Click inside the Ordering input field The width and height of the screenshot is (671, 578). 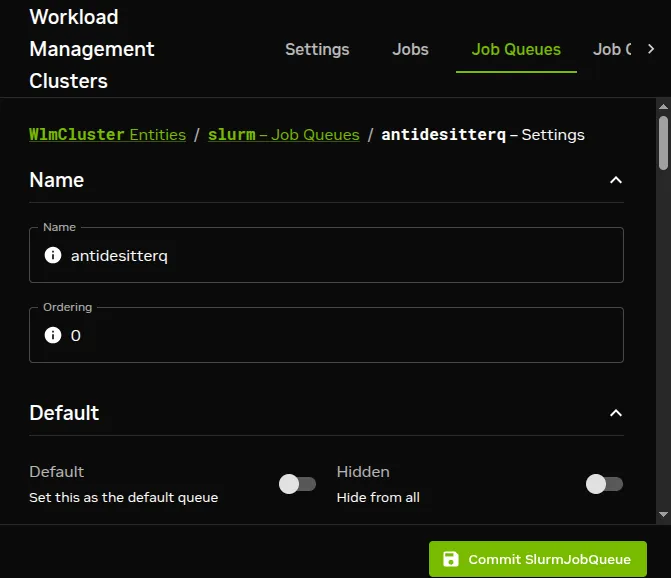point(326,335)
